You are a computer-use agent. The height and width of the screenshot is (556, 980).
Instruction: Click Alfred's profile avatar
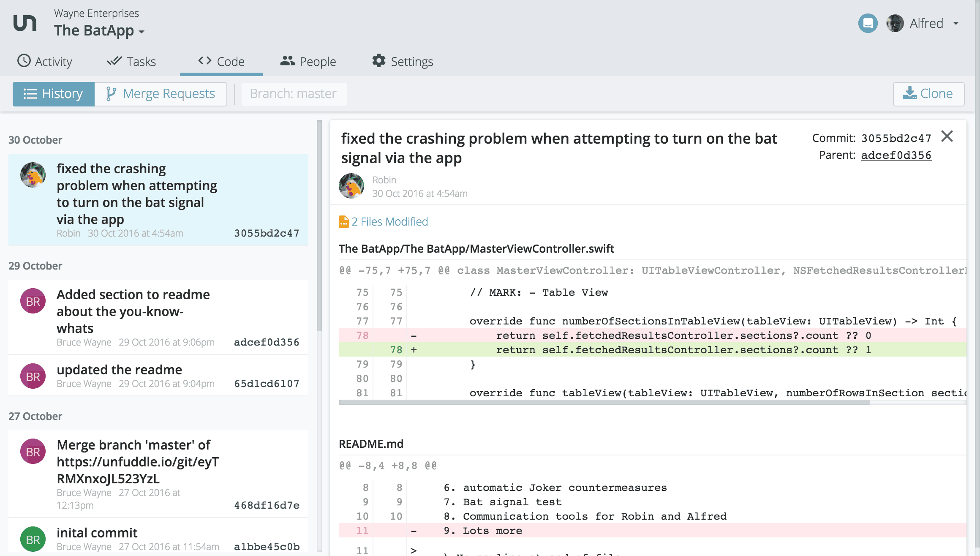(895, 23)
